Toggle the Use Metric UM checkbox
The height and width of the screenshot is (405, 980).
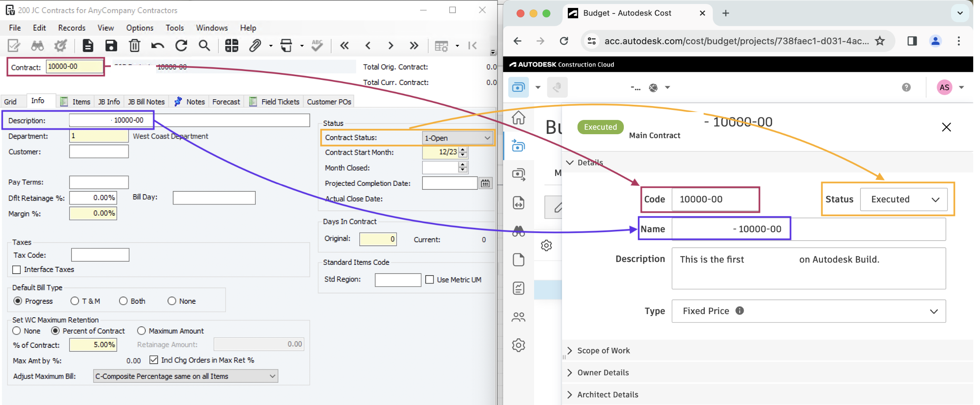430,280
